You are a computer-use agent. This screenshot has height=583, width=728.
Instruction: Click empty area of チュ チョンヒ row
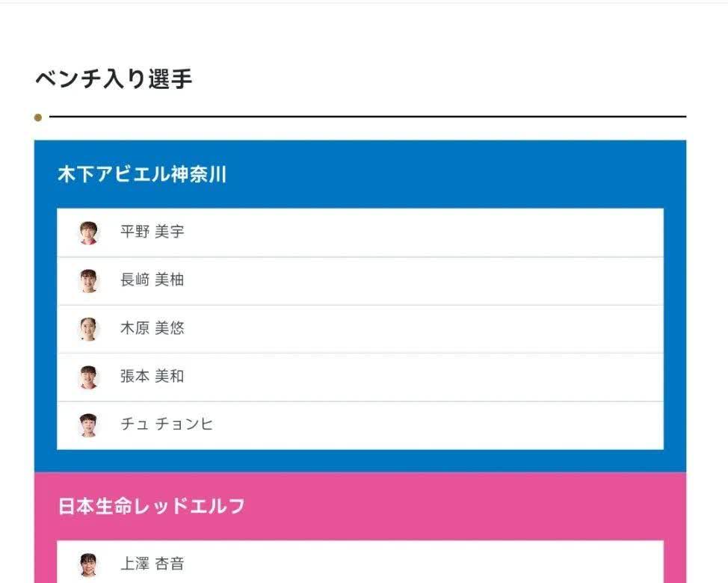418,425
